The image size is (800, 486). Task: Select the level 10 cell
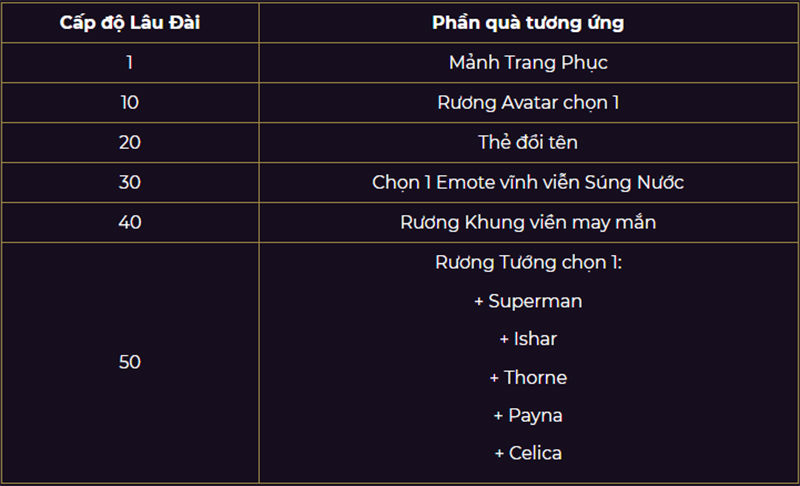coord(130,103)
